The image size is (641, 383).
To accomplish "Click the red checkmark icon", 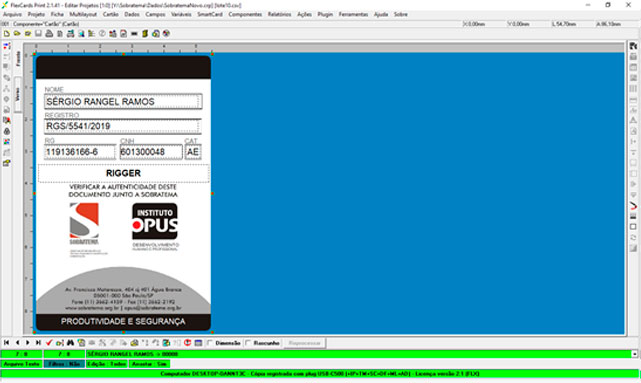I will point(49,343).
